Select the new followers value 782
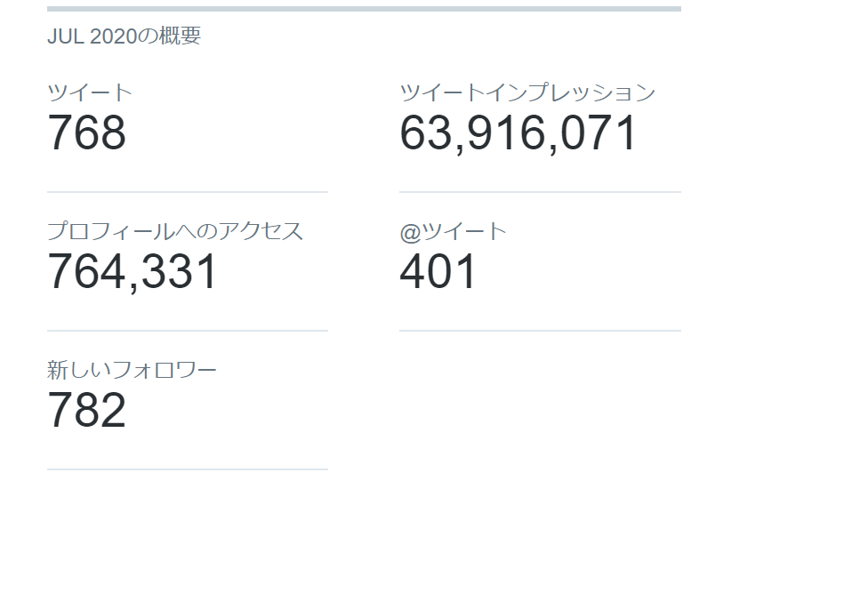This screenshot has width=868, height=609. 86,412
